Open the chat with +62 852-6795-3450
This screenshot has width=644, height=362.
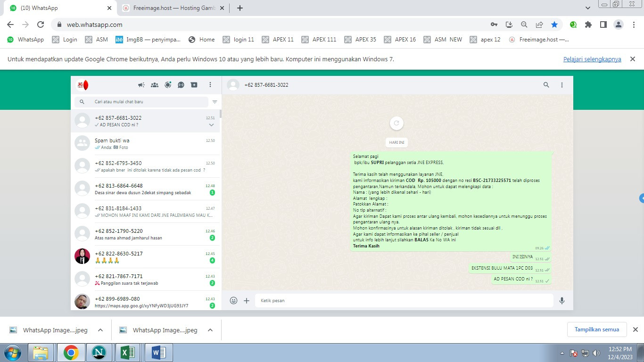tap(145, 166)
